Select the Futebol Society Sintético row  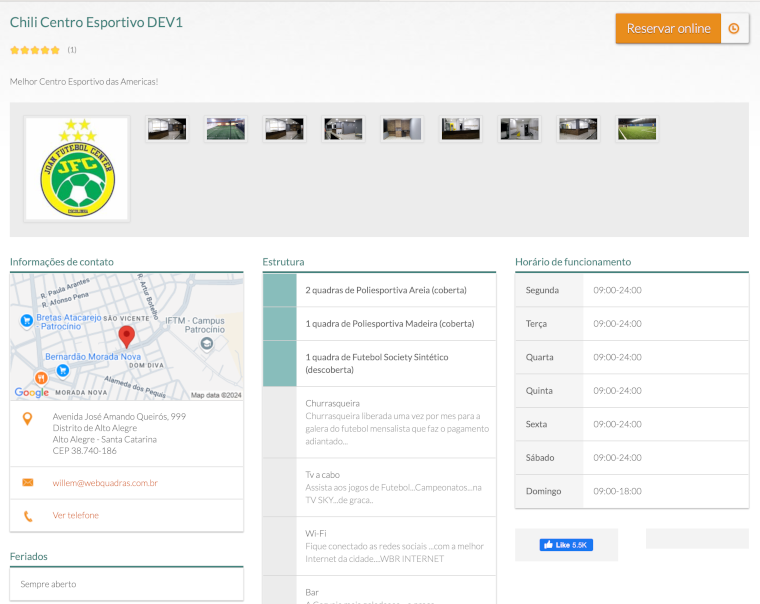pos(385,363)
